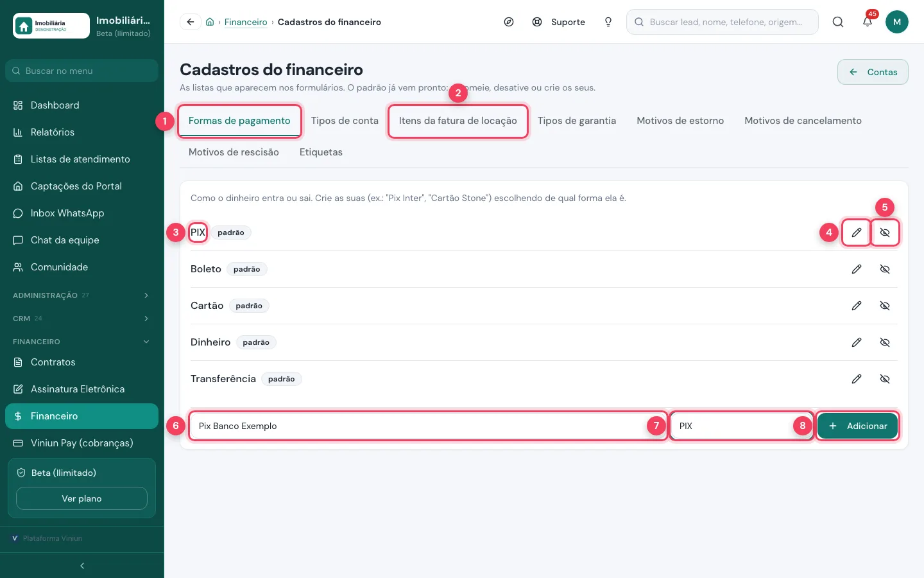924x578 pixels.
Task: Follow the Financeiro breadcrumb link
Action: (x=246, y=22)
